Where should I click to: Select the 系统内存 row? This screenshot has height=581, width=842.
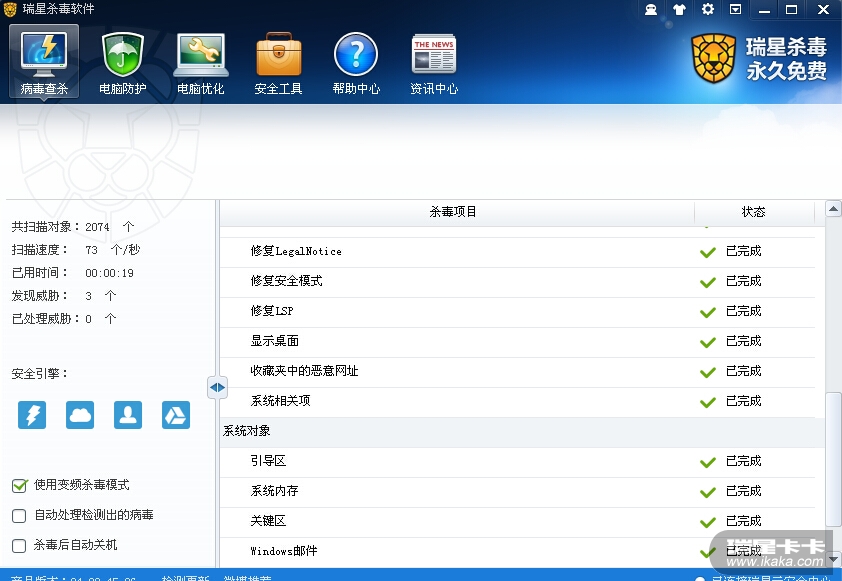[518, 492]
